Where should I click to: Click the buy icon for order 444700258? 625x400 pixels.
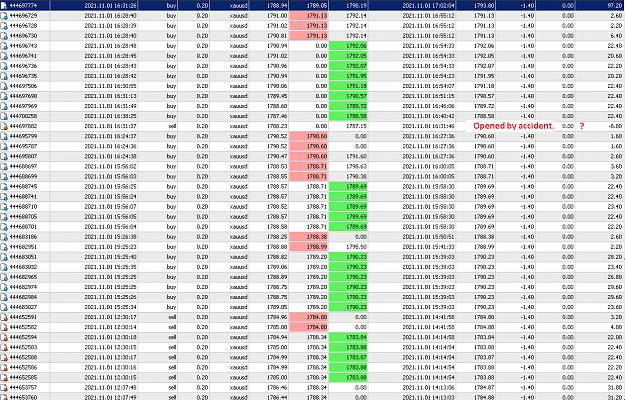(x=4, y=116)
